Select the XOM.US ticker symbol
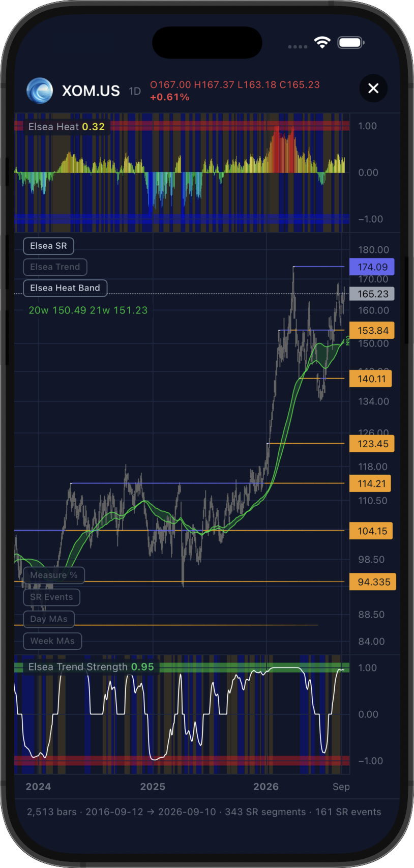 (x=91, y=91)
